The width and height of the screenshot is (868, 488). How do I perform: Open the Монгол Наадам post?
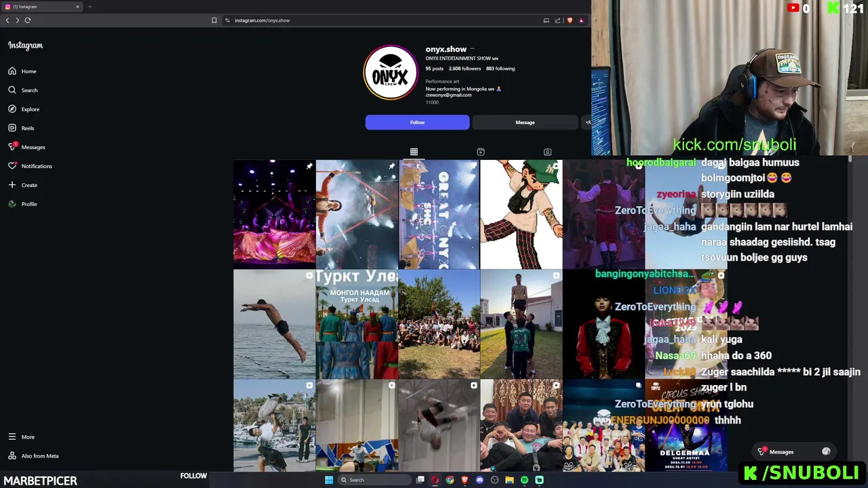357,324
